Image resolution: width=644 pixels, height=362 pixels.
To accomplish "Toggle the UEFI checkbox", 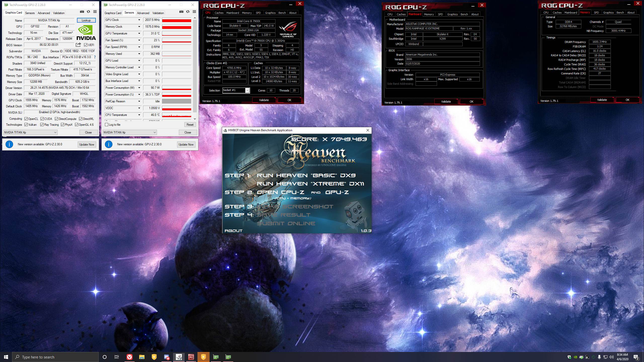I will click(x=86, y=45).
